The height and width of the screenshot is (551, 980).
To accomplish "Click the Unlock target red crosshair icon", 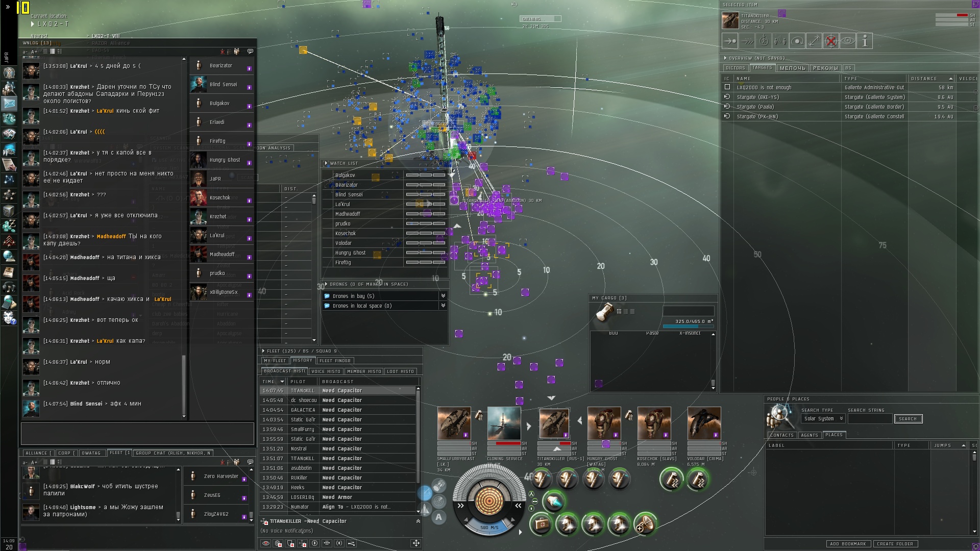I will [831, 41].
